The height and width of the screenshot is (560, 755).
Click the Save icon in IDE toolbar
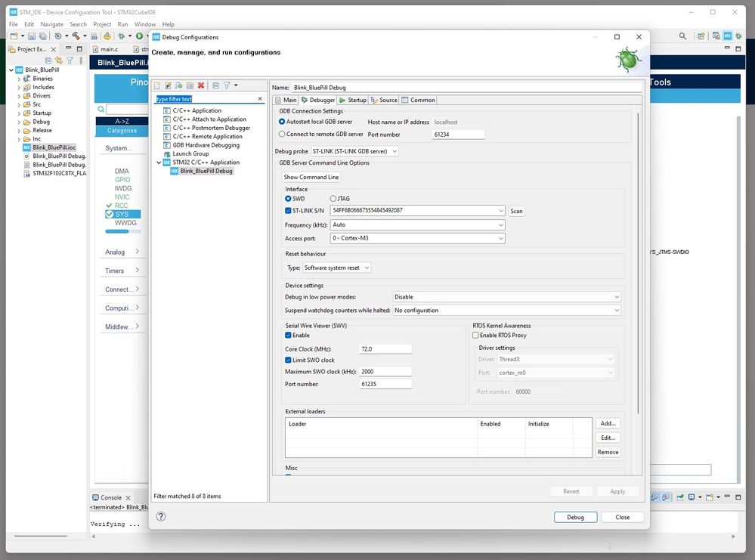(32, 36)
